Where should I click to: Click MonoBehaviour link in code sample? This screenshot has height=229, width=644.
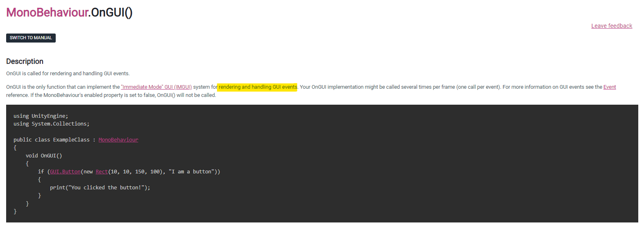pos(118,140)
